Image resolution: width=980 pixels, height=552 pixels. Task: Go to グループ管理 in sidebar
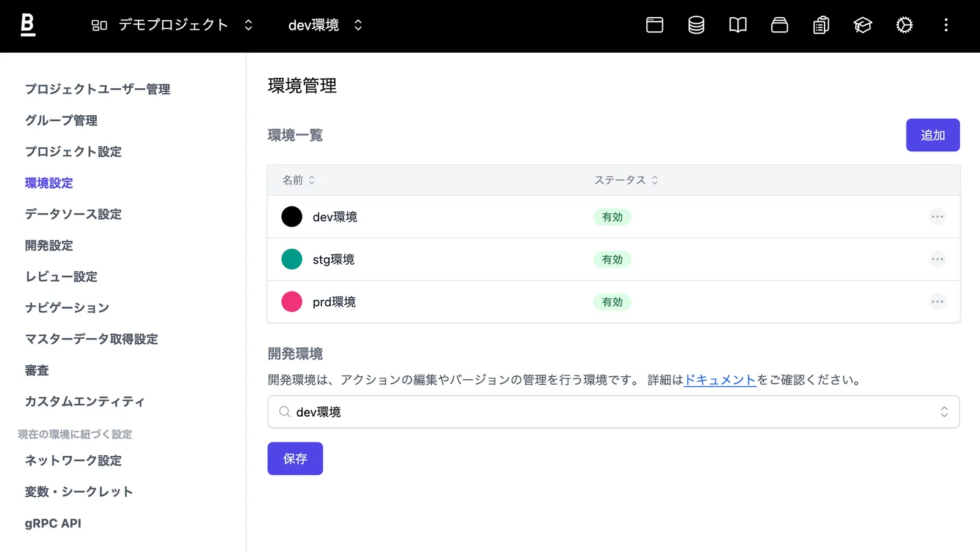[x=61, y=121]
